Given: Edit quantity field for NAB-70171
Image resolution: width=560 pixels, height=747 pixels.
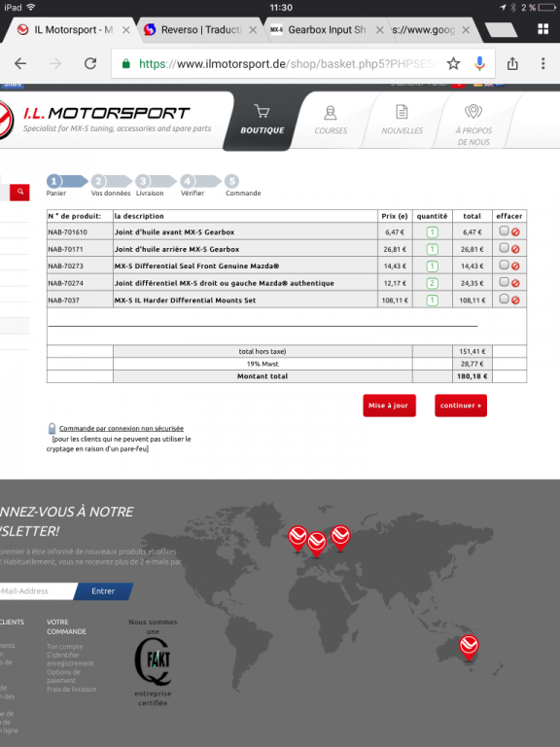Looking at the screenshot, I should pyautogui.click(x=432, y=249).
